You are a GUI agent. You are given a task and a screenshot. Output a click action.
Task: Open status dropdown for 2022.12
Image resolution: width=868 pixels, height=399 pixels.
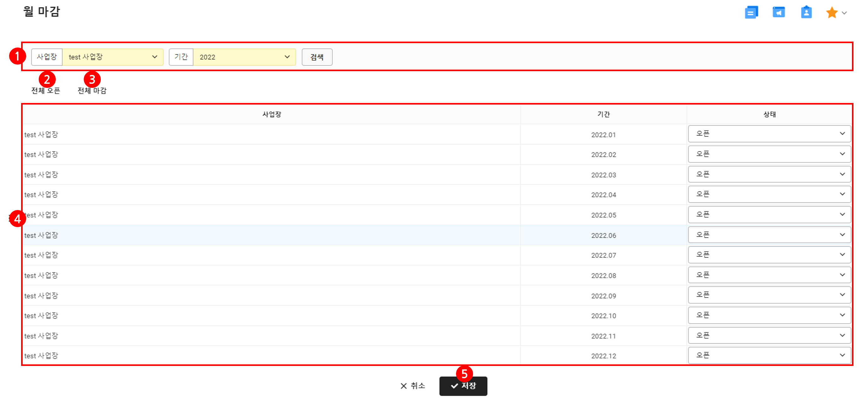(769, 355)
